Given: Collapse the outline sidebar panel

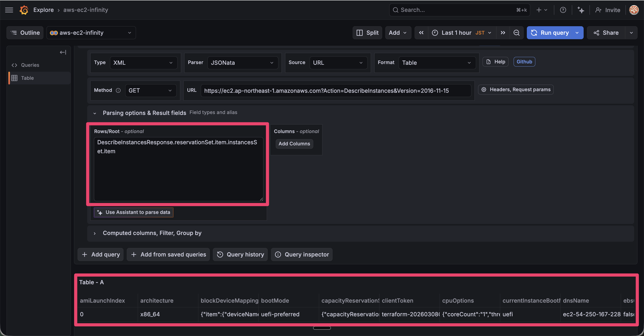Looking at the screenshot, I should (63, 52).
